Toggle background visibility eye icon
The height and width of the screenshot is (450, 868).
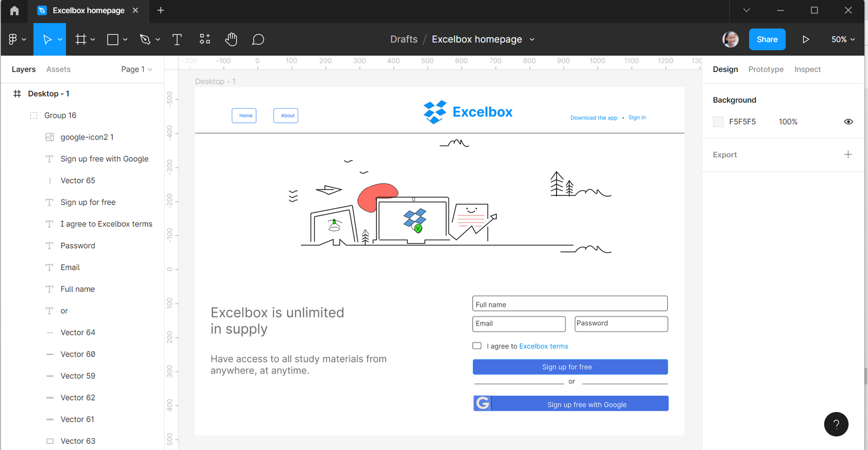click(x=848, y=122)
